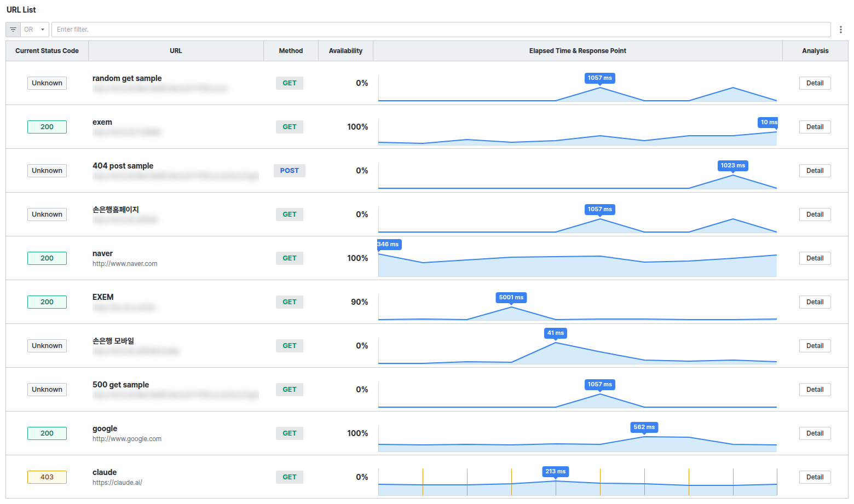Image resolution: width=854 pixels, height=504 pixels.
Task: Click the https://claude.ai/ URL text
Action: point(117,483)
